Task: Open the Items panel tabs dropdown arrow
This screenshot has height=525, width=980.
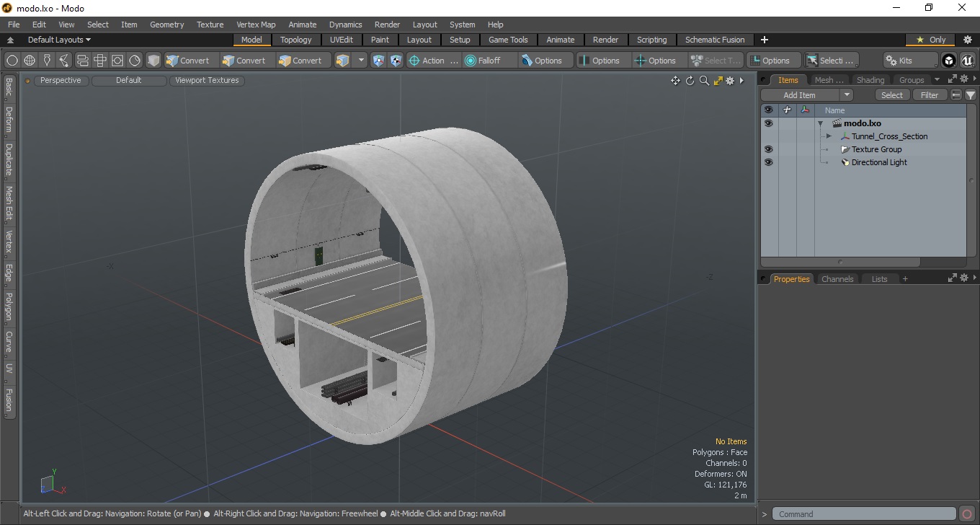Action: click(937, 79)
